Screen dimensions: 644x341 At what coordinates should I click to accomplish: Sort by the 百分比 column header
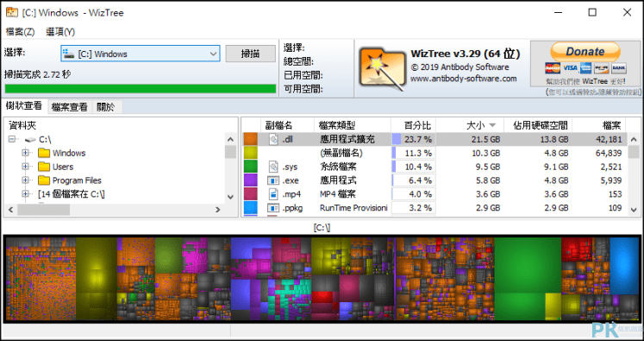coord(413,125)
